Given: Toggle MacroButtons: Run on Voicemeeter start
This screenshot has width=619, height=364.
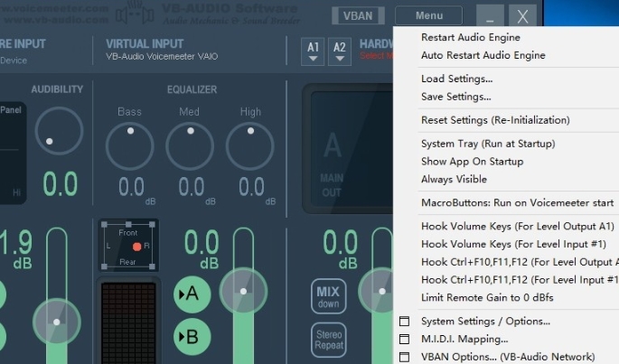Looking at the screenshot, I should point(517,203).
